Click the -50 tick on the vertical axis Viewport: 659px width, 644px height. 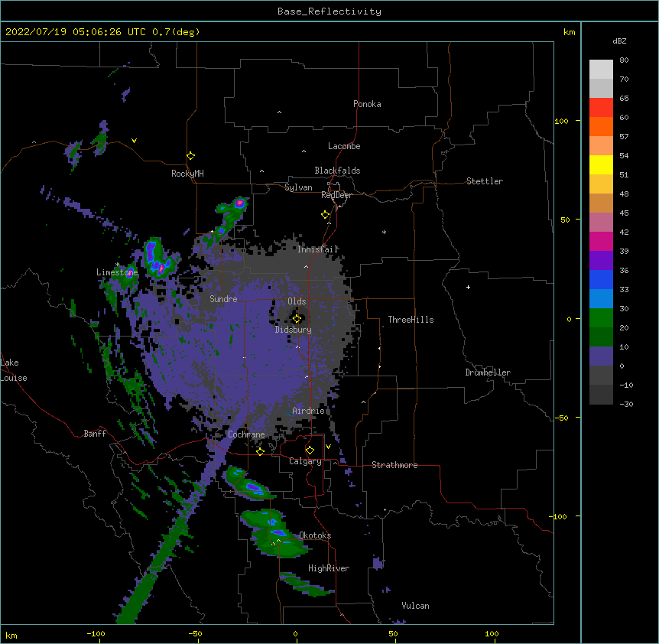(x=561, y=418)
